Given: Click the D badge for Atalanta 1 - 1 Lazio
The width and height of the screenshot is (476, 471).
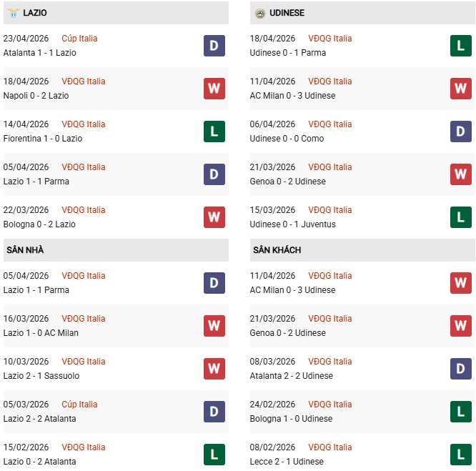Looking at the screenshot, I should click(214, 46).
